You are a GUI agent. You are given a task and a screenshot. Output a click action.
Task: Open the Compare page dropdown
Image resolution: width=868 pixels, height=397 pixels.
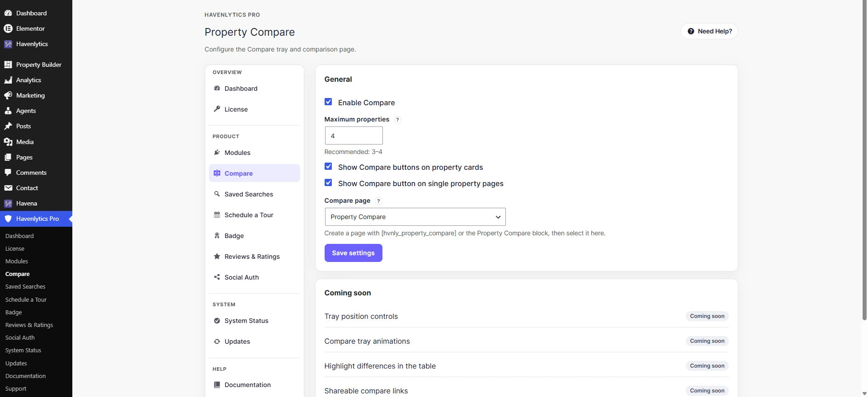pos(415,217)
